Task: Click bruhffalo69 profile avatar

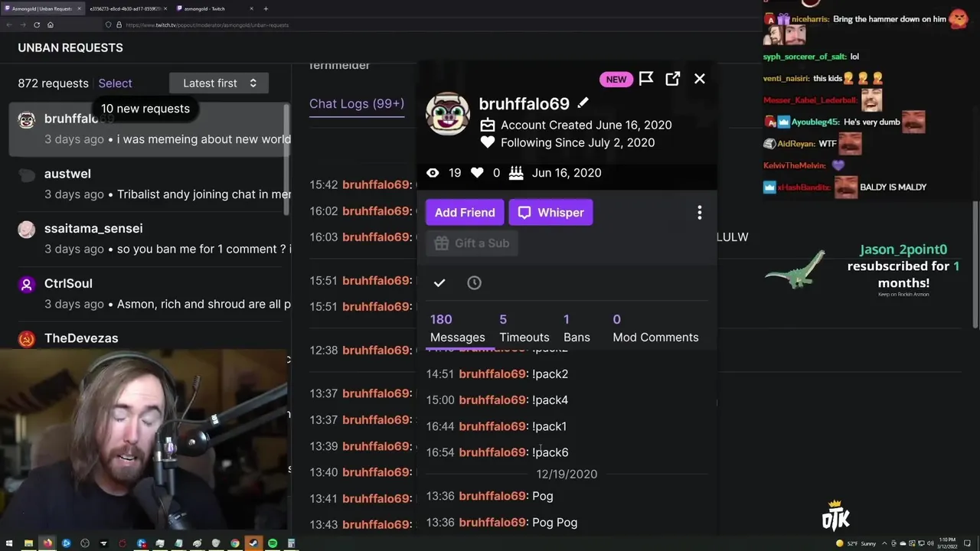Action: coord(448,113)
